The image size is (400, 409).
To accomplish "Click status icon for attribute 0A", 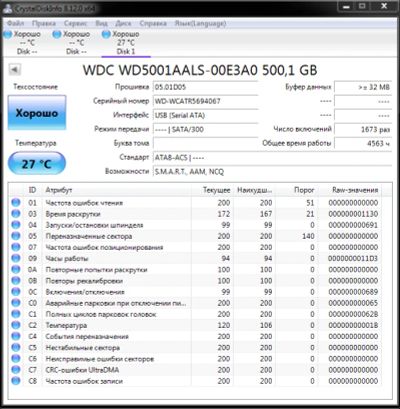I will click(x=16, y=269).
